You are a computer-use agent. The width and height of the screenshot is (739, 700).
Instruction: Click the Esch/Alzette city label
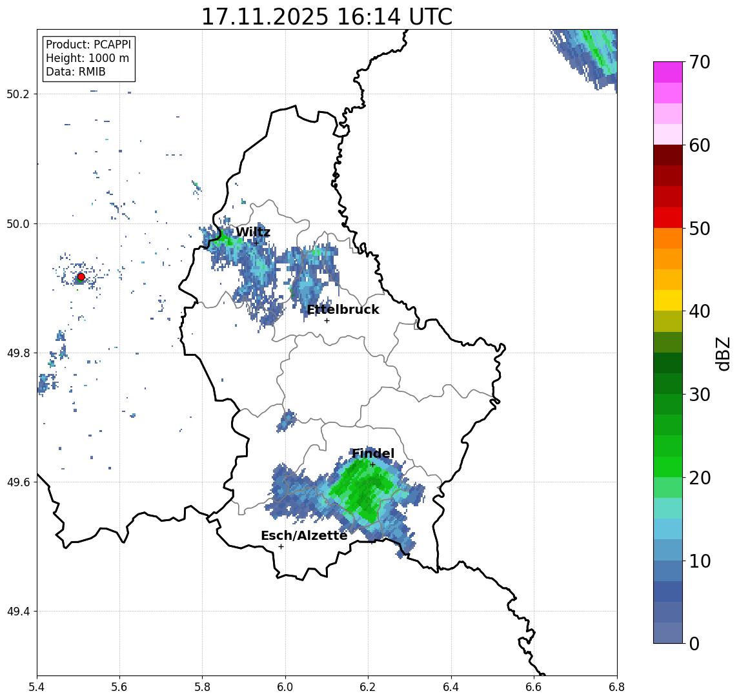[x=304, y=536]
